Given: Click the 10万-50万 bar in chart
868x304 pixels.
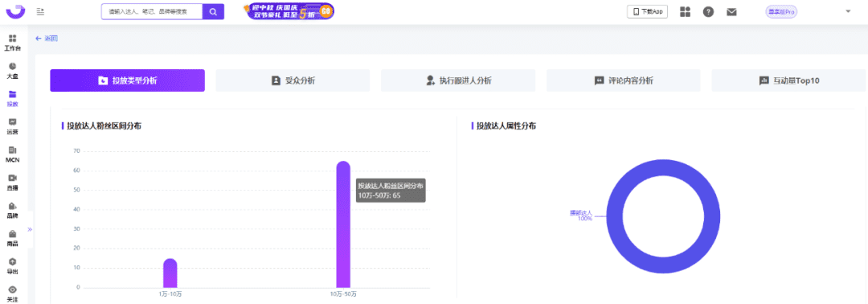Looking at the screenshot, I should click(x=343, y=224).
